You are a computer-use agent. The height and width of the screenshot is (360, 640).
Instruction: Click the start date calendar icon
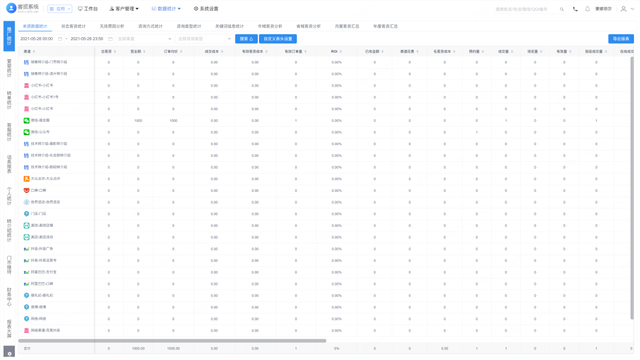pyautogui.click(x=60, y=39)
